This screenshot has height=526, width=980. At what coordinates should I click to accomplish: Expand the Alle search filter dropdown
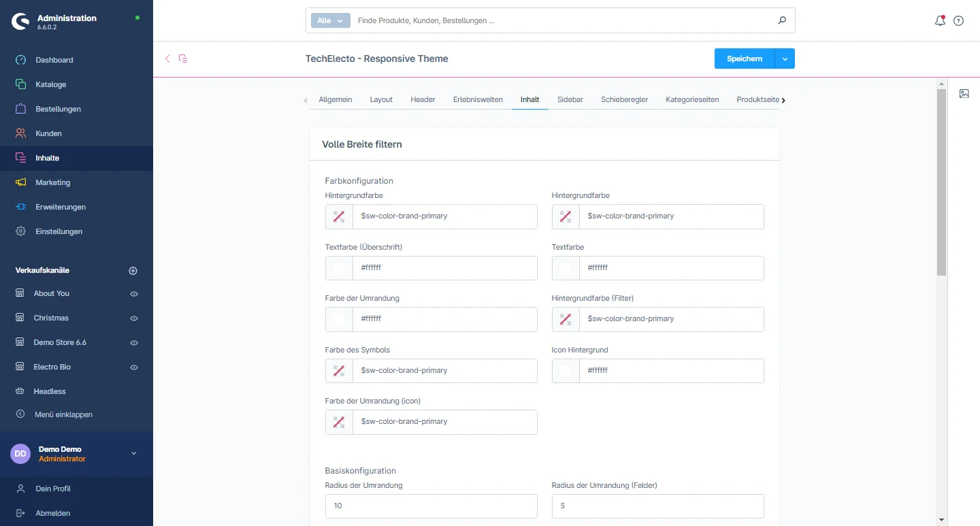[x=330, y=20]
